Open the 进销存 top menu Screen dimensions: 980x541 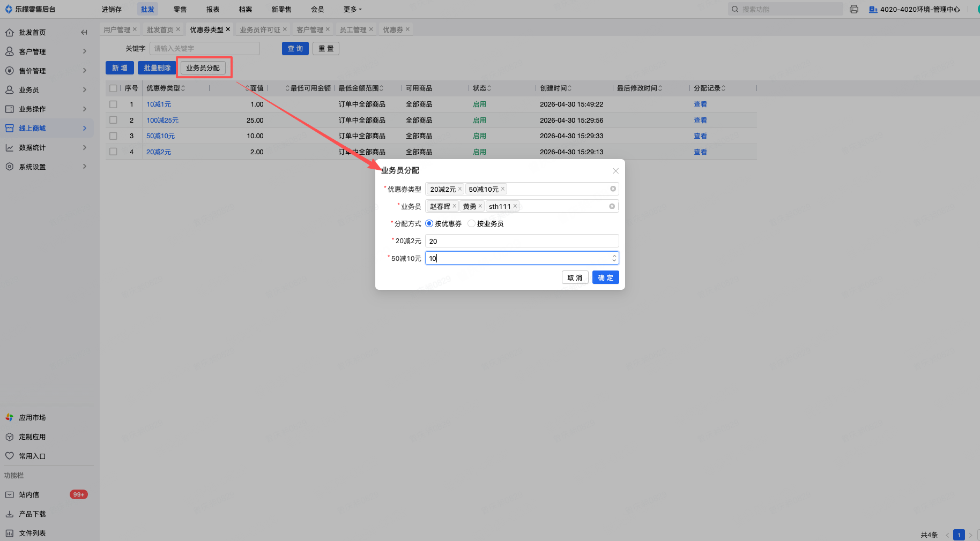[x=112, y=9]
